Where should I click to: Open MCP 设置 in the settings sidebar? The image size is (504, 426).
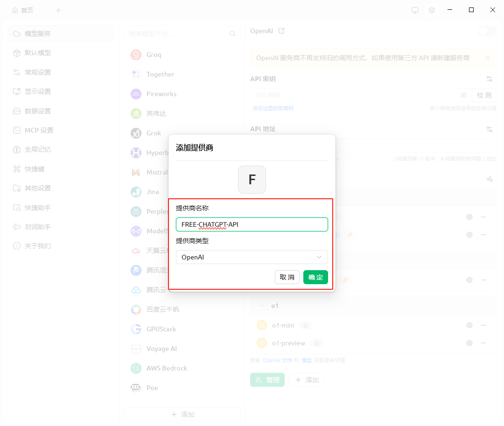point(61,130)
